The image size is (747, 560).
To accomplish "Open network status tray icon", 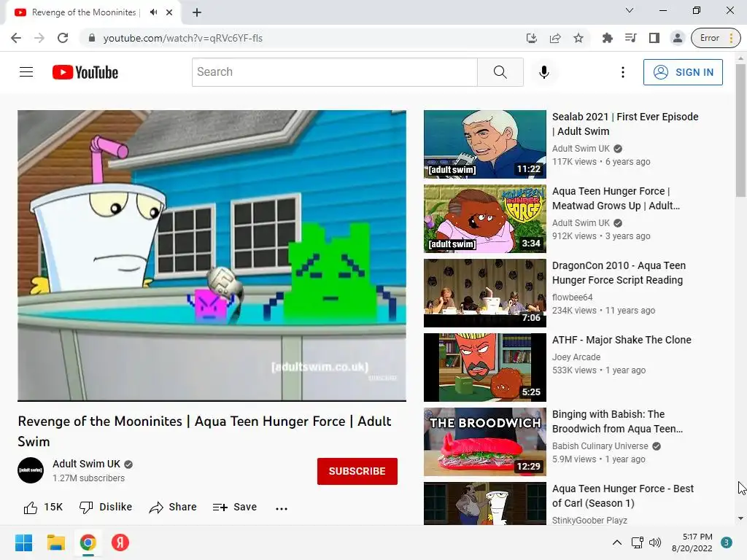I will (x=637, y=542).
